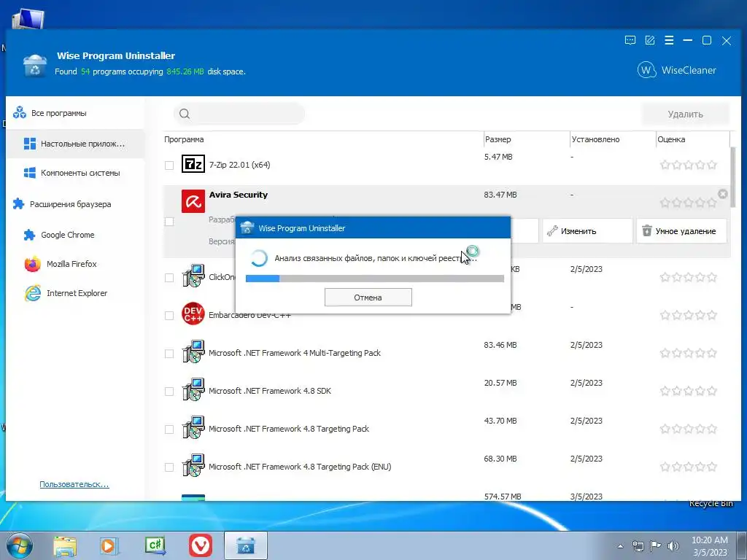This screenshot has height=560, width=747.
Task: Click the Wise Program Uninstaller taskbar button
Action: (245, 545)
